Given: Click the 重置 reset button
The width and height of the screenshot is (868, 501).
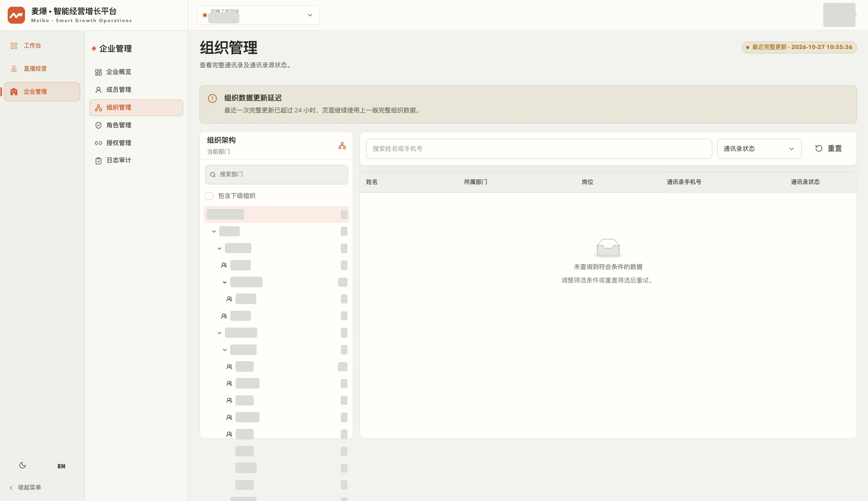Looking at the screenshot, I should [x=829, y=149].
